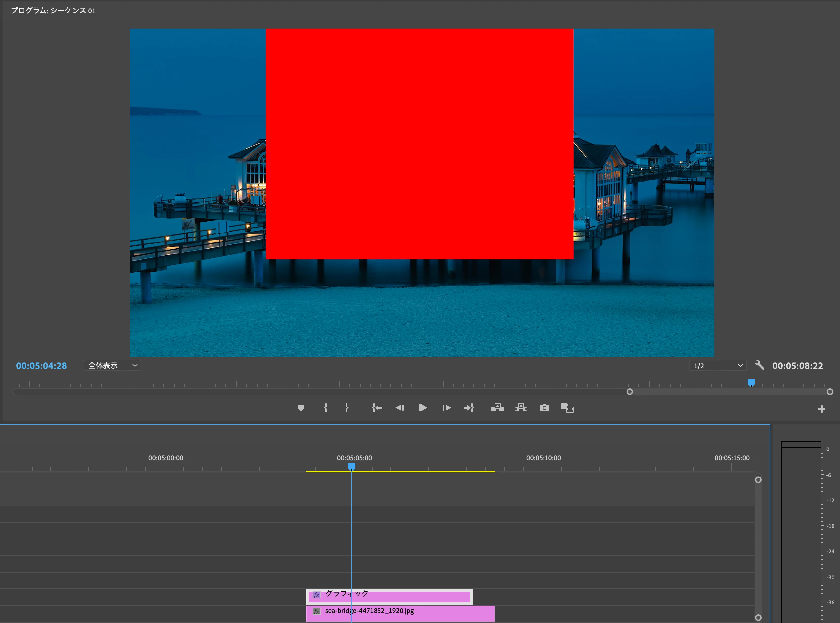
Task: Click the Add Marker button
Action: click(301, 408)
